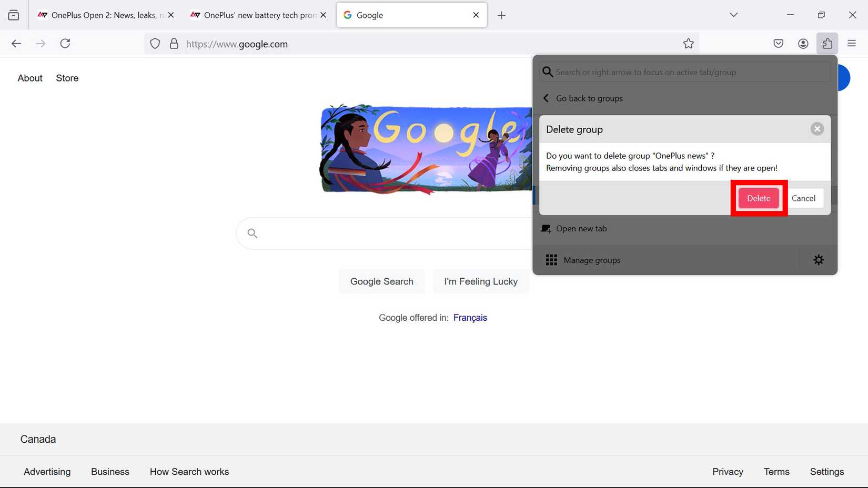The width and height of the screenshot is (868, 488).
Task: Open the Firefox account icon
Action: [803, 44]
